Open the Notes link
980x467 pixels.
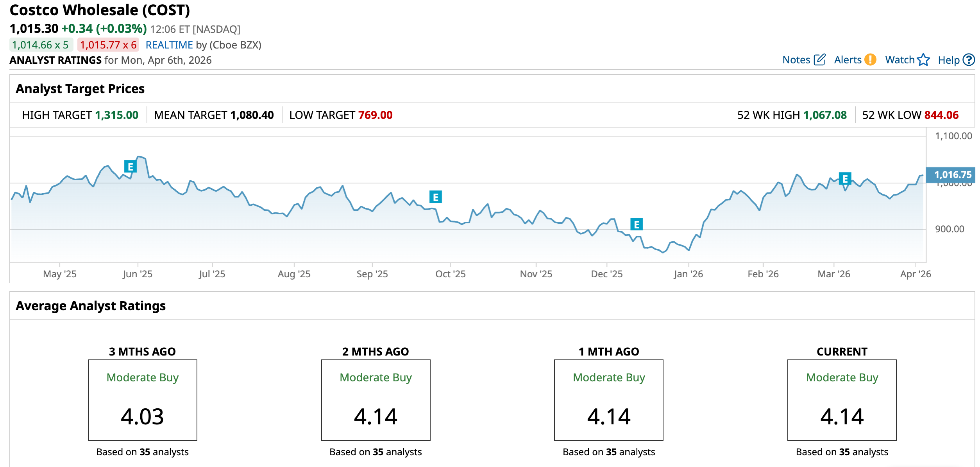[x=796, y=60]
